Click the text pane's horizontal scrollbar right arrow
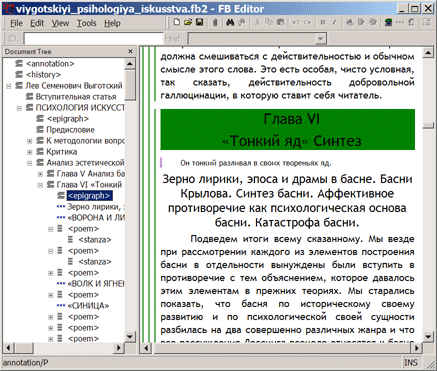The width and height of the screenshot is (437, 371). pyautogui.click(x=417, y=348)
